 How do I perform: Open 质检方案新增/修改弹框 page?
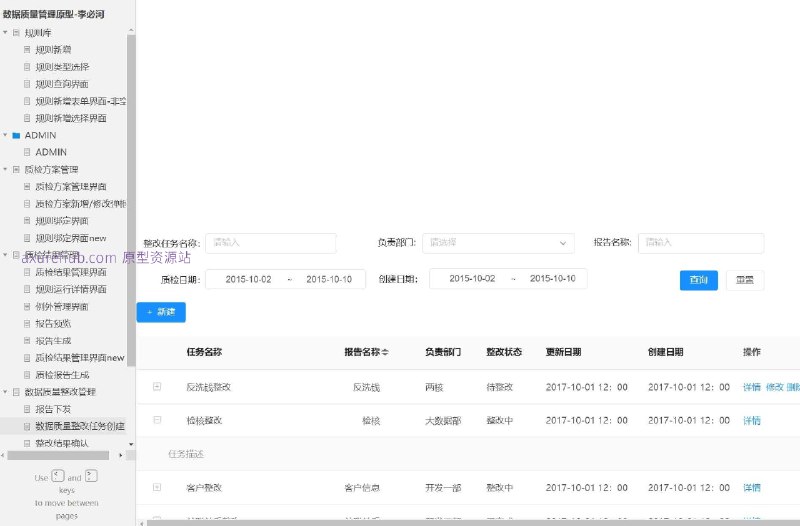pyautogui.click(x=81, y=204)
